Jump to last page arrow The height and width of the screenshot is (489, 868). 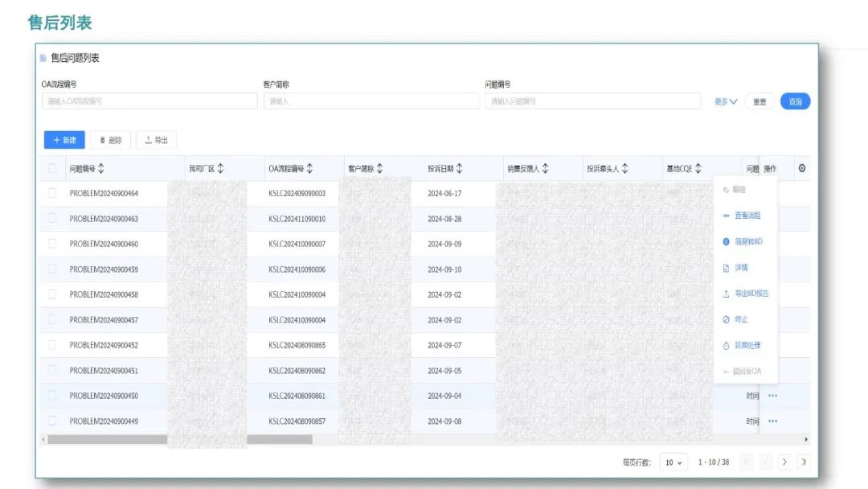point(802,462)
